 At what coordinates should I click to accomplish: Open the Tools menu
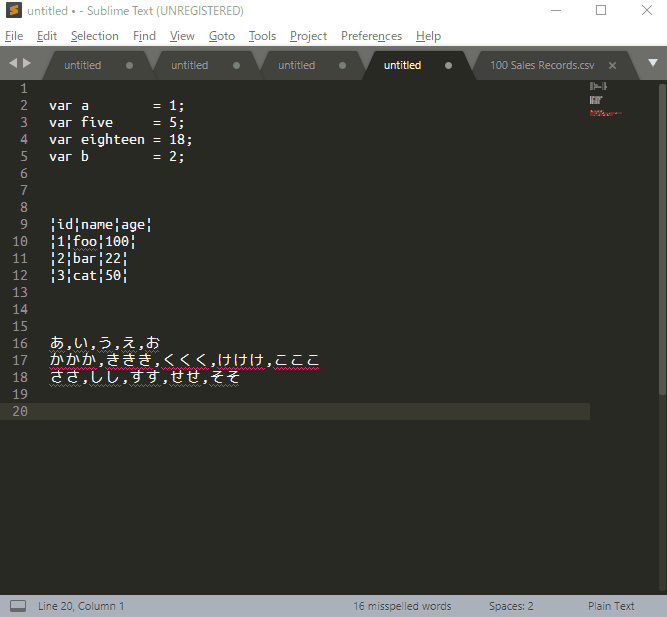click(x=262, y=36)
